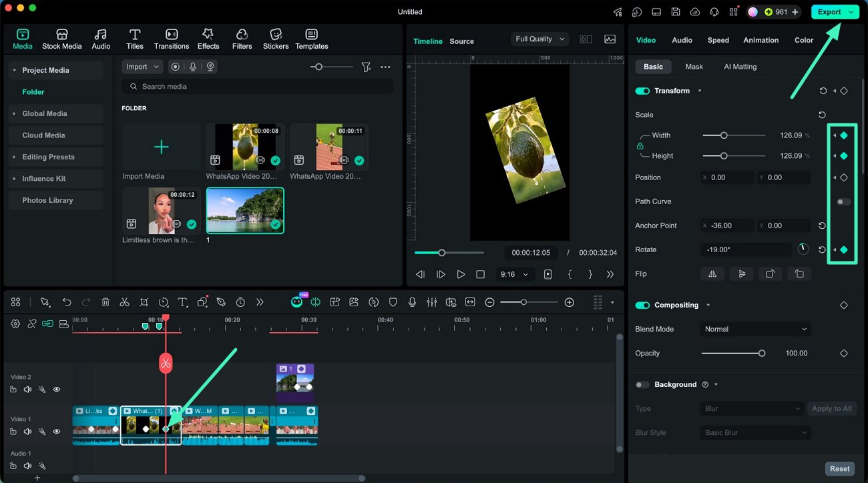Adjust the media thumbnail size slider
Image resolution: width=868 pixels, height=483 pixels.
331,67
